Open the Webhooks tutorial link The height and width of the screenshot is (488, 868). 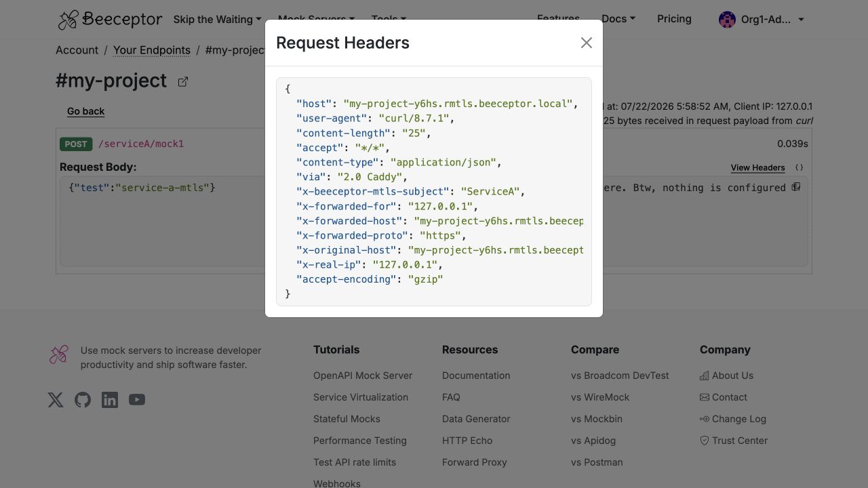click(337, 483)
